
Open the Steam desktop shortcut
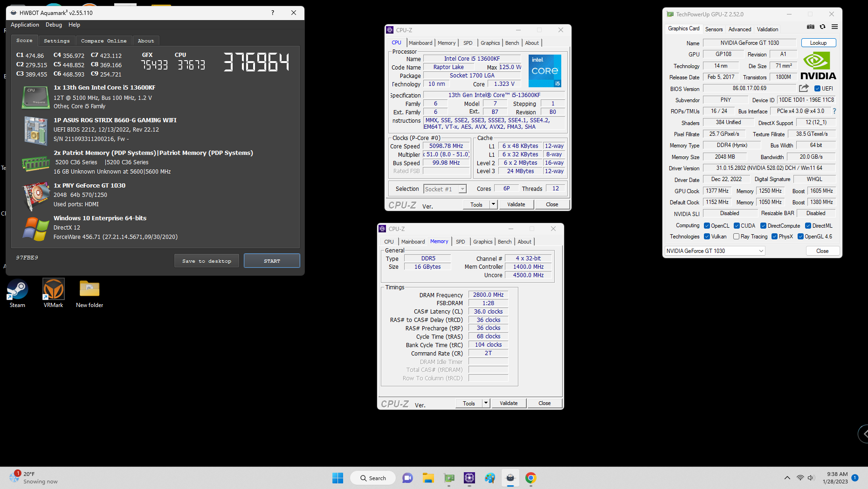click(x=17, y=293)
